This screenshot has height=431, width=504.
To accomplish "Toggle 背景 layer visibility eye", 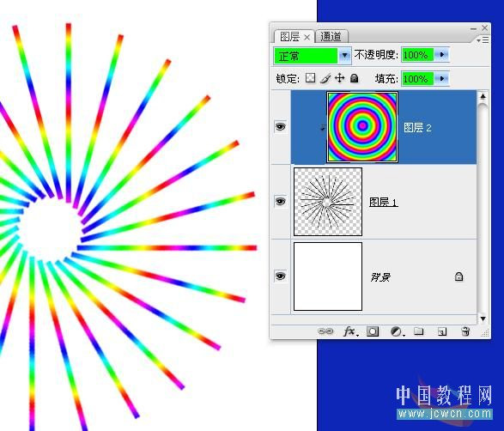I will pos(280,276).
